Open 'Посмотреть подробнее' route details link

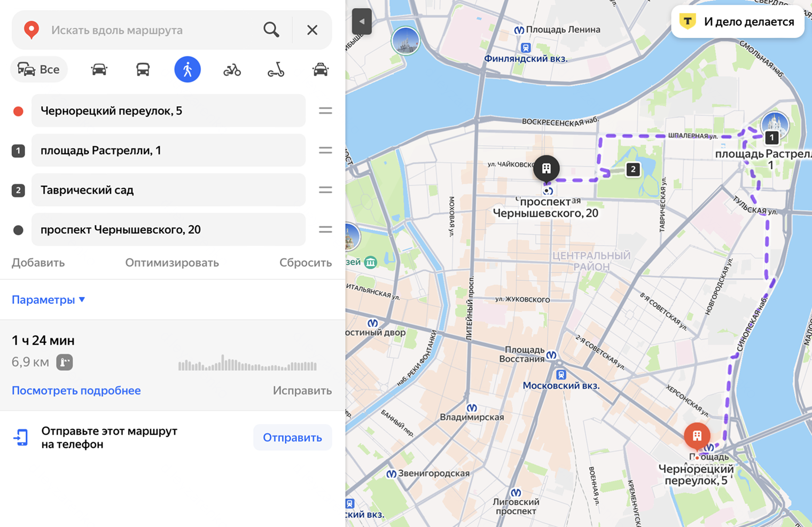point(76,390)
